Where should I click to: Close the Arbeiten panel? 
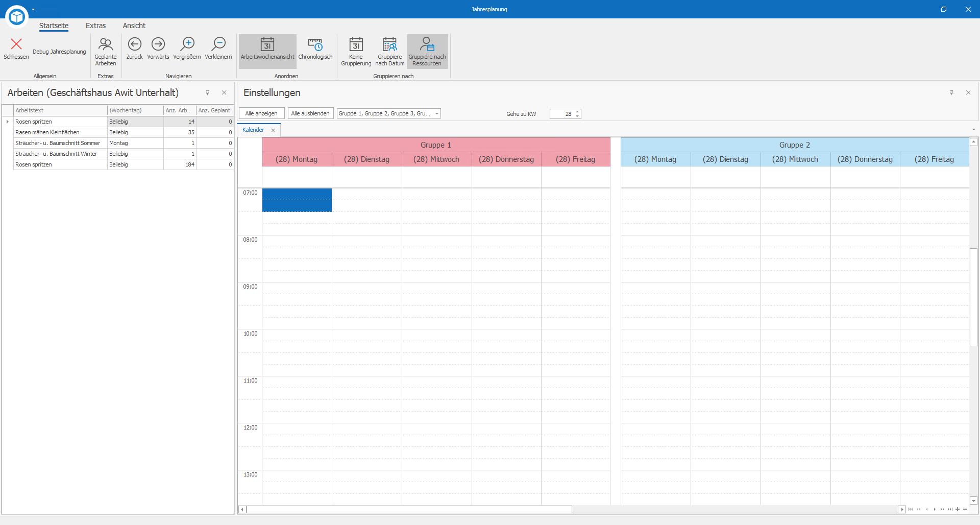(x=224, y=93)
